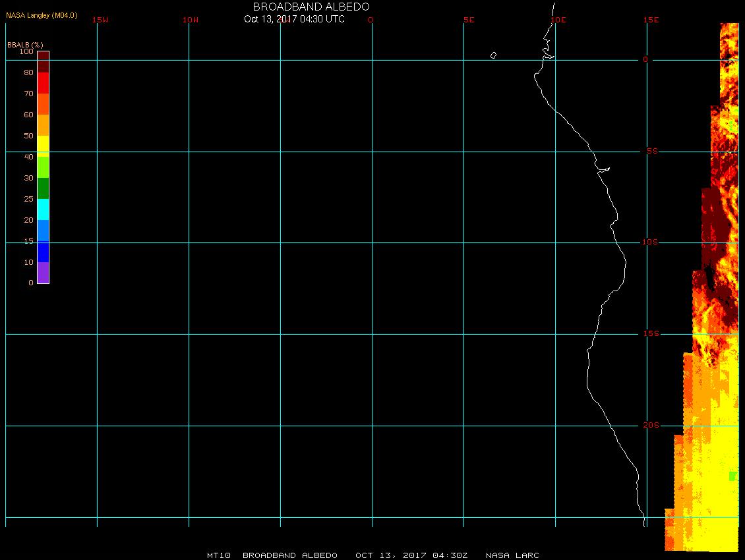Select the legend value 30
The width and height of the screenshot is (745, 560).
[x=29, y=178]
